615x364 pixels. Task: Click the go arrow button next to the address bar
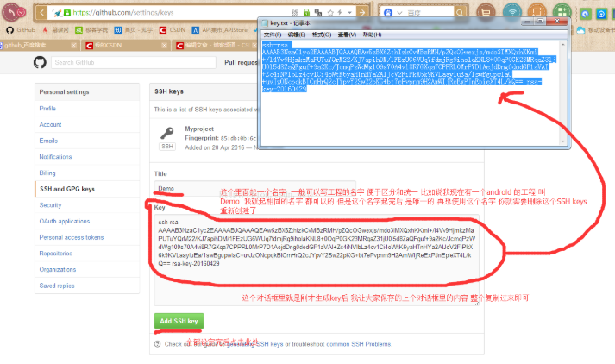(362, 13)
